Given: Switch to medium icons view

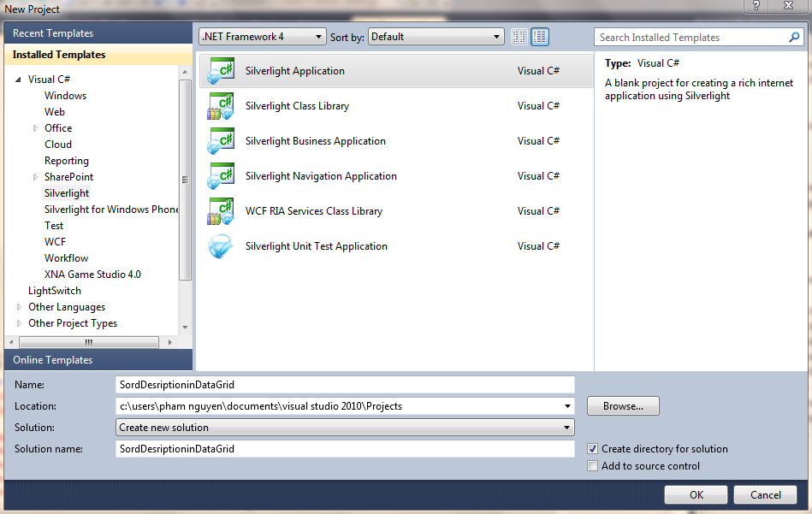Looking at the screenshot, I should pos(540,37).
